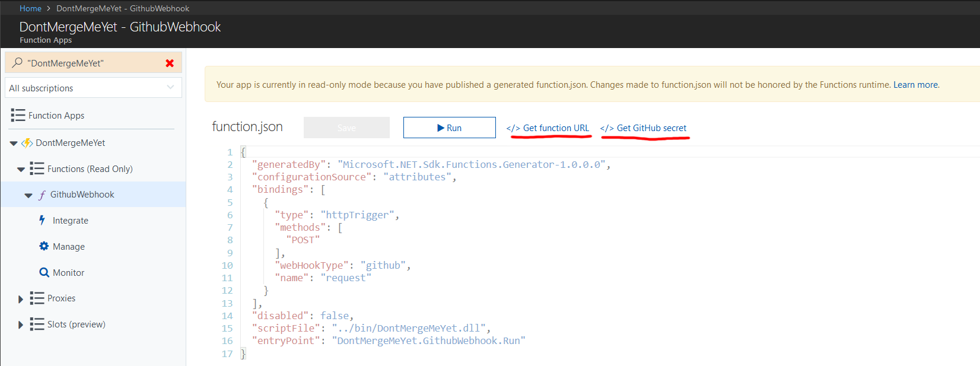Viewport: 980px width, 366px height.
Task: Expand the Slots (preview) node
Action: point(21,324)
